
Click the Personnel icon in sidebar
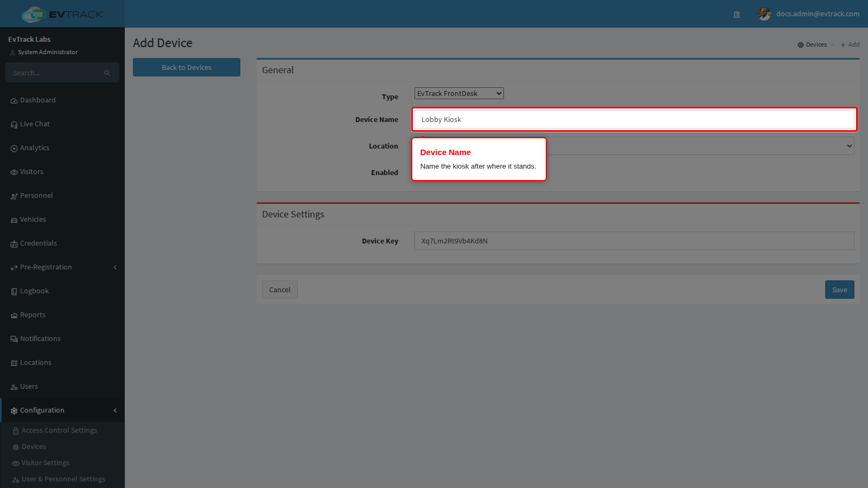tap(14, 196)
